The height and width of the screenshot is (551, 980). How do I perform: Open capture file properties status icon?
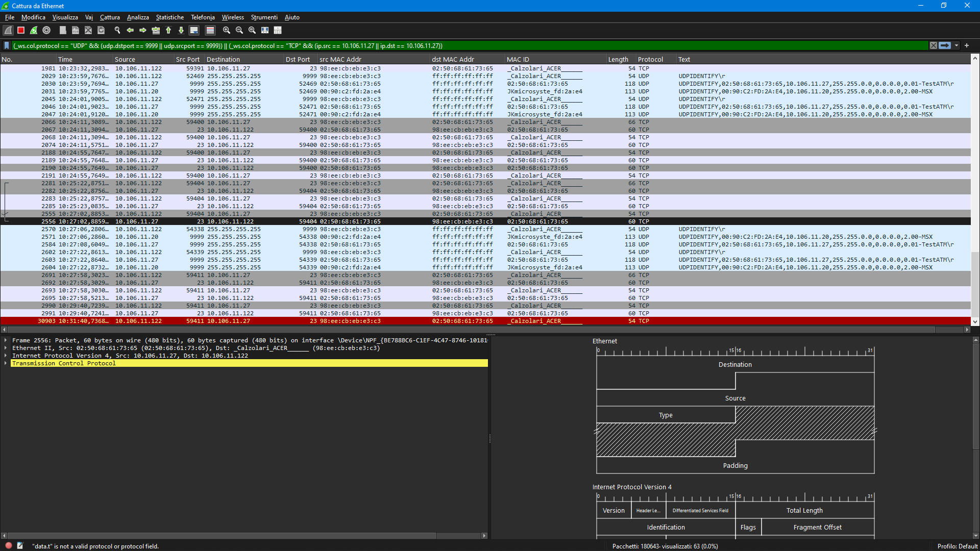20,545
